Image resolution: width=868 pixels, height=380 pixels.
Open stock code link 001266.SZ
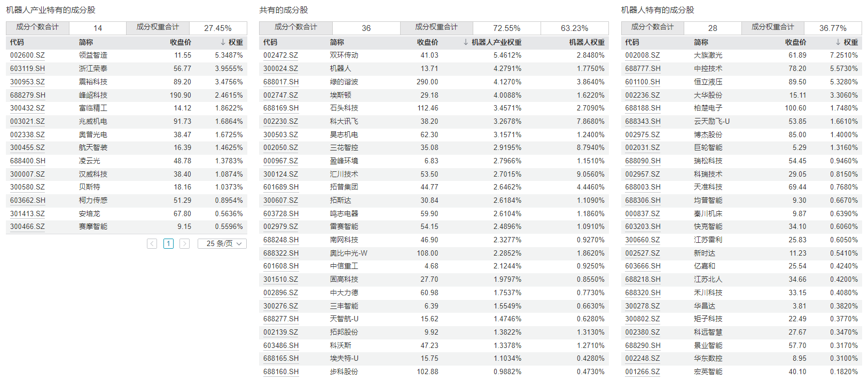643,372
